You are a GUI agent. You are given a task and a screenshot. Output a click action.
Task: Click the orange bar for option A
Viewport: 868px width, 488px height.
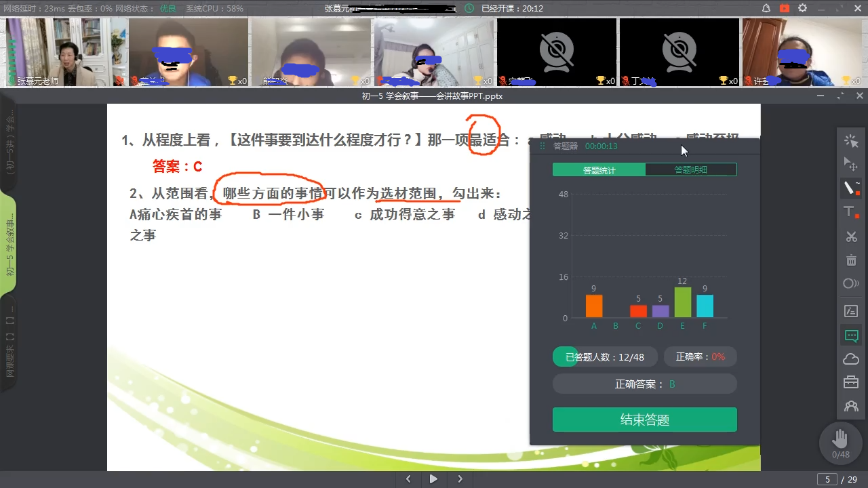point(594,306)
